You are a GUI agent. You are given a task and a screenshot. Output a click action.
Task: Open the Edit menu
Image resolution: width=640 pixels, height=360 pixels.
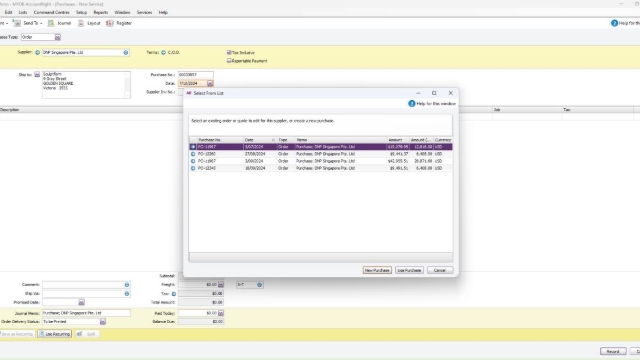(8, 13)
